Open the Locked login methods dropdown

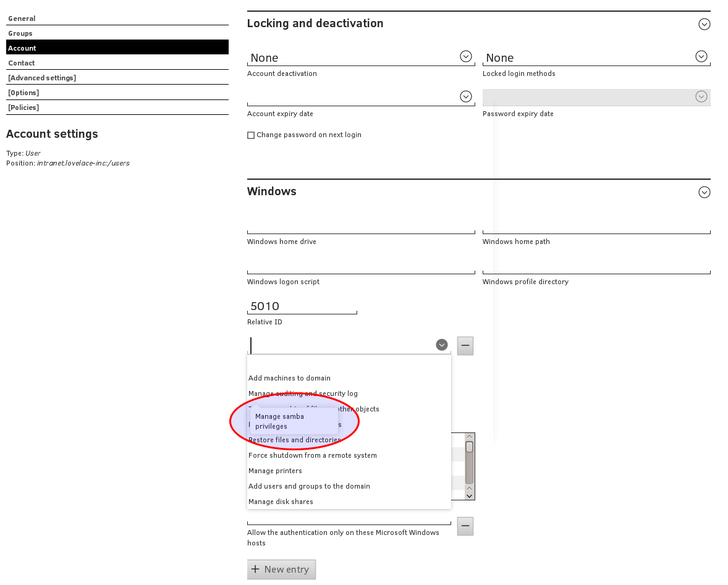(701, 57)
